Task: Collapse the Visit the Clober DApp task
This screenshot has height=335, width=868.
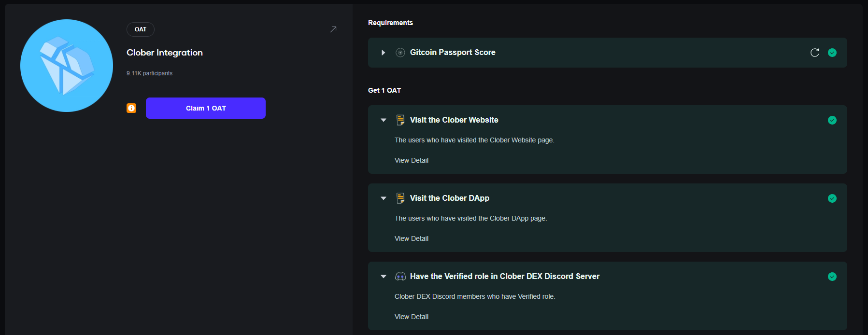Action: click(x=383, y=198)
